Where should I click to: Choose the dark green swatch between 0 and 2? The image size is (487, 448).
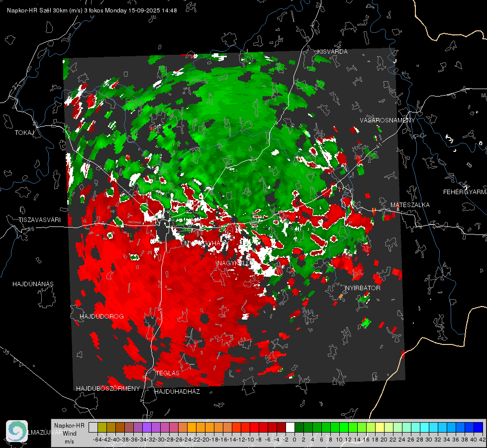(x=299, y=427)
